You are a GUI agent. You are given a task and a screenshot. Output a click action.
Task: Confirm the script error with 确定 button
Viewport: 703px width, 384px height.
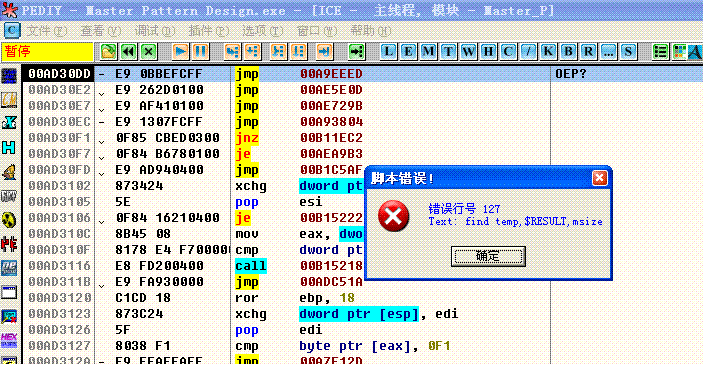click(488, 256)
